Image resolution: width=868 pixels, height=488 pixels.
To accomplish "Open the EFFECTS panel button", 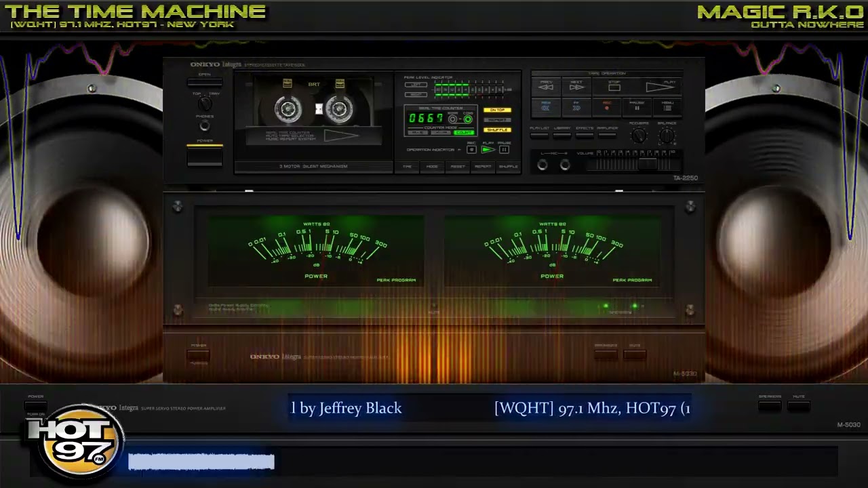I will pyautogui.click(x=585, y=134).
